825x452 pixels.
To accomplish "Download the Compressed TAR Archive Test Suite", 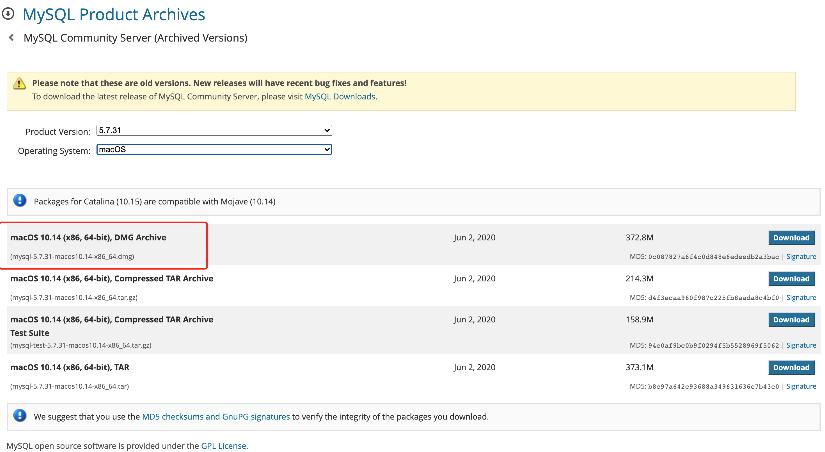I will point(791,320).
